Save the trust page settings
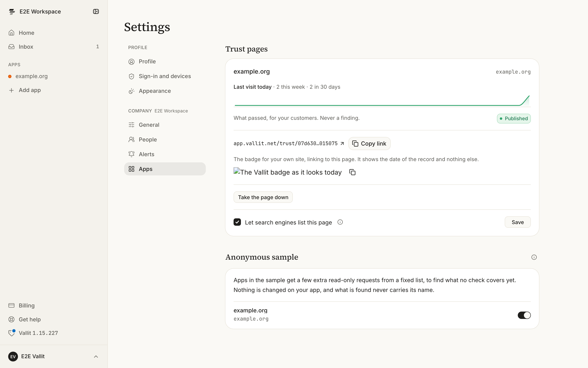The image size is (588, 368). coord(518,222)
